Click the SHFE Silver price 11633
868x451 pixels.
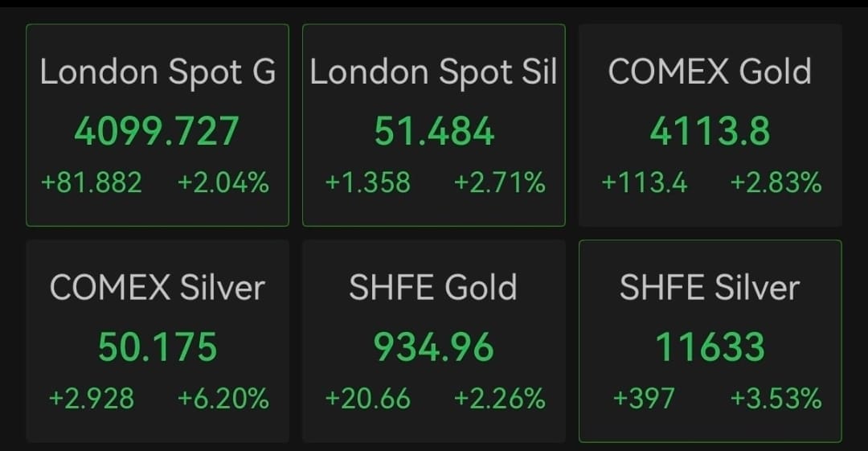coord(710,346)
